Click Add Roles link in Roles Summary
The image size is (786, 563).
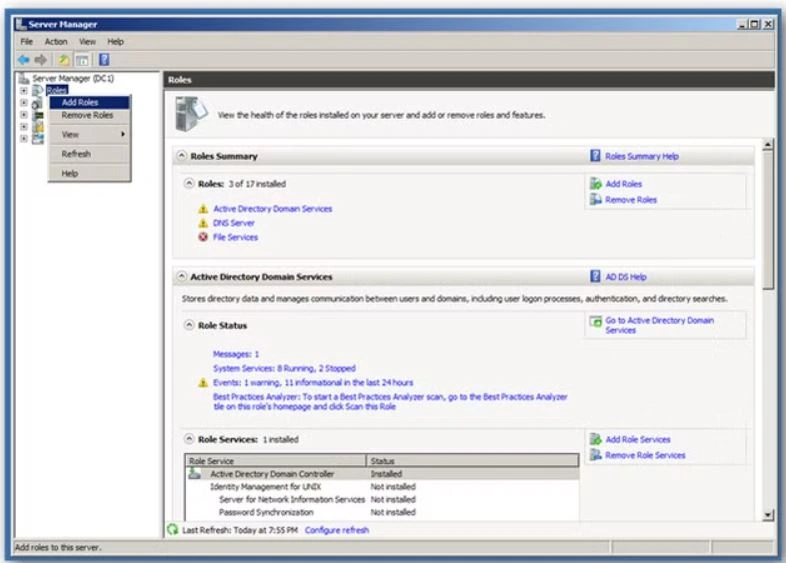click(x=624, y=184)
